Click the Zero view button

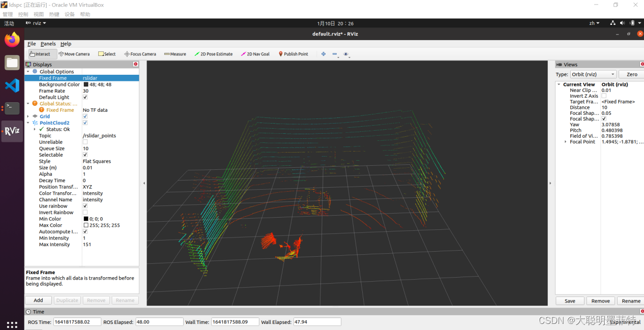(632, 74)
